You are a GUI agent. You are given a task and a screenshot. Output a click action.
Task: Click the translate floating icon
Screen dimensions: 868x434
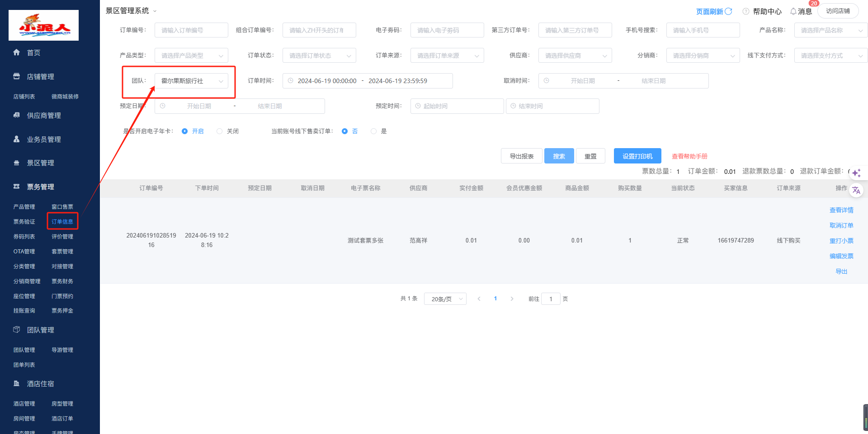pos(856,190)
